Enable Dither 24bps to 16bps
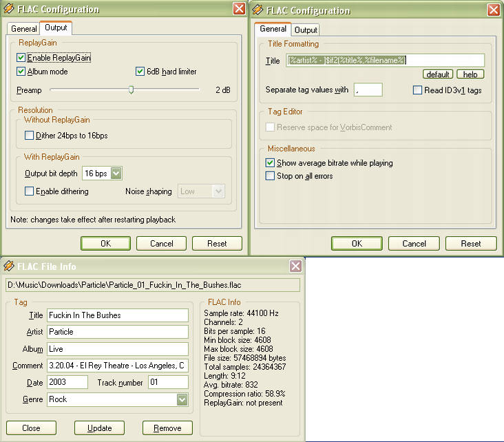The width and height of the screenshot is (504, 442). (x=29, y=136)
